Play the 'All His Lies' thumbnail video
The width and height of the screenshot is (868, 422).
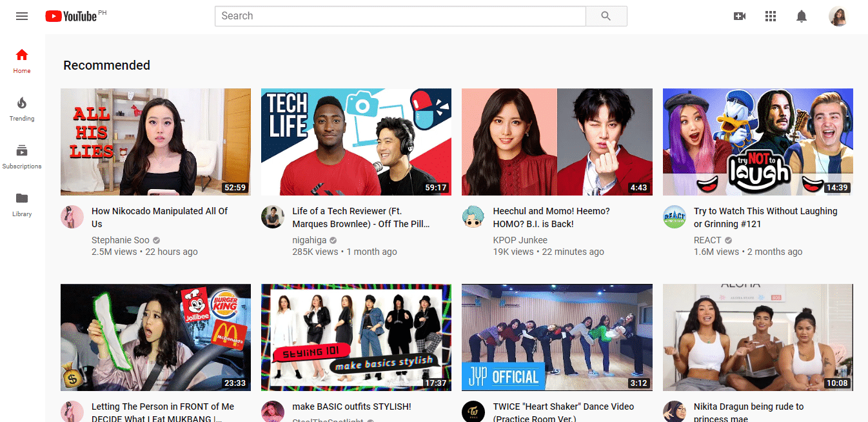click(155, 142)
